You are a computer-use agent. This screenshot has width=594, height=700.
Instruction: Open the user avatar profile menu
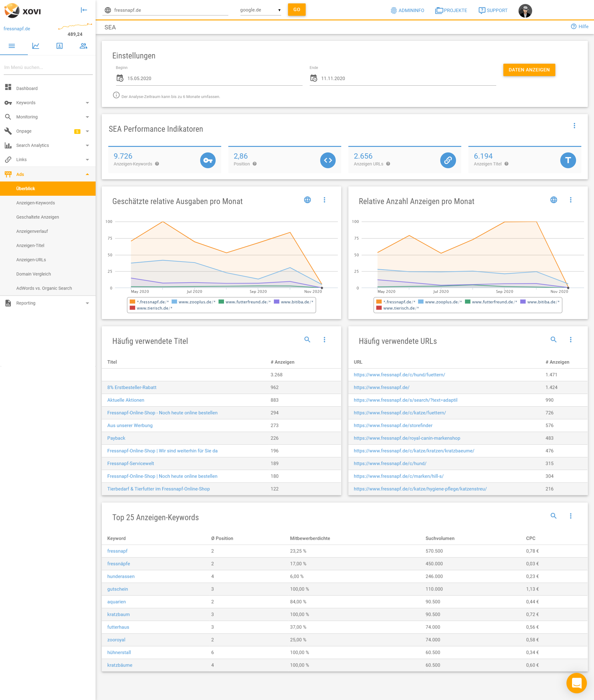pos(525,11)
